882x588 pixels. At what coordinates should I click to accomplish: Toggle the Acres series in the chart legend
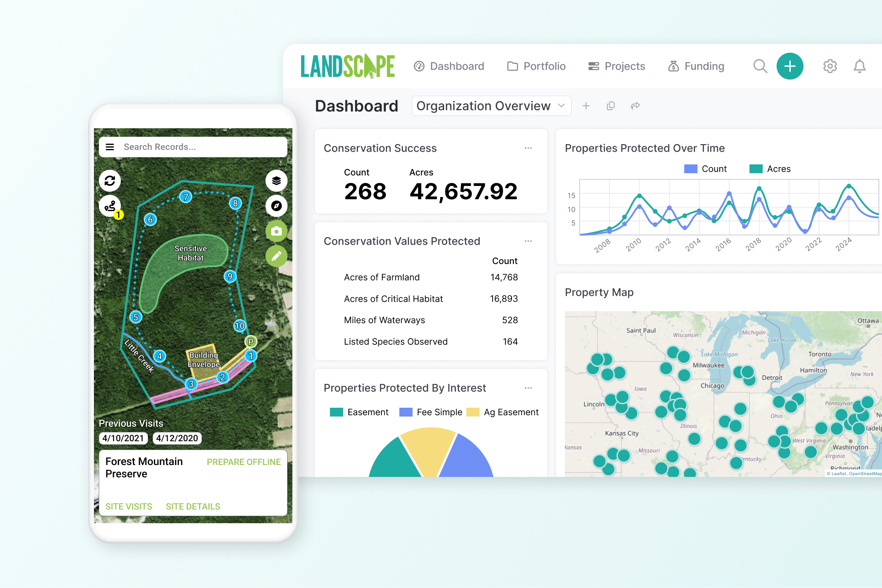[x=770, y=168]
